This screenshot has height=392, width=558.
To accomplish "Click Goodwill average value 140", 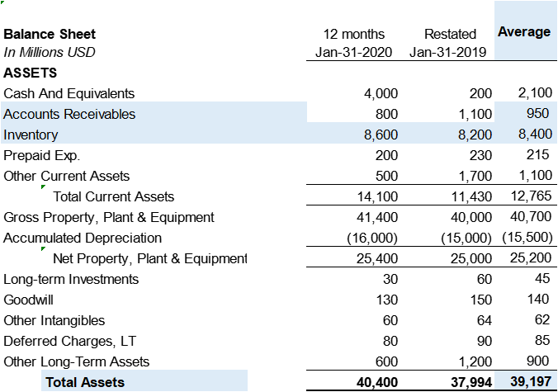I will point(538,299).
